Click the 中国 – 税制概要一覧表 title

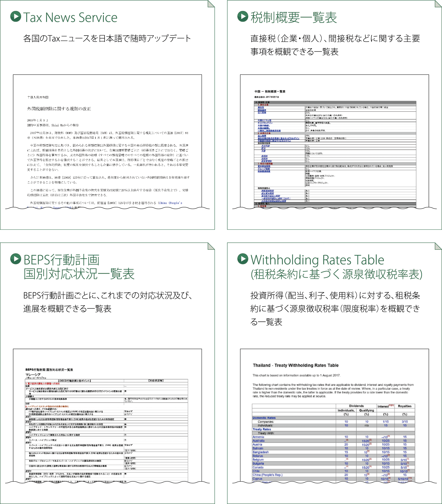click(270, 91)
